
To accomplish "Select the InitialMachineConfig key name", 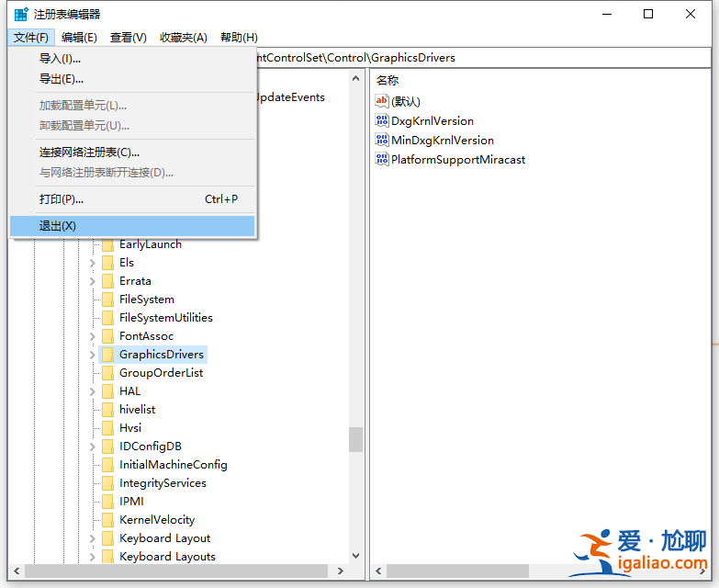I will [x=174, y=465].
